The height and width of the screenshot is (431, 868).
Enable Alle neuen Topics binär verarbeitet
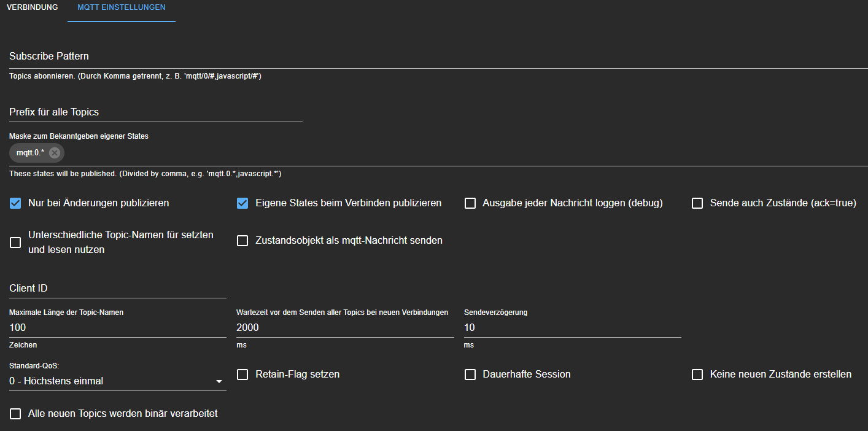[15, 414]
